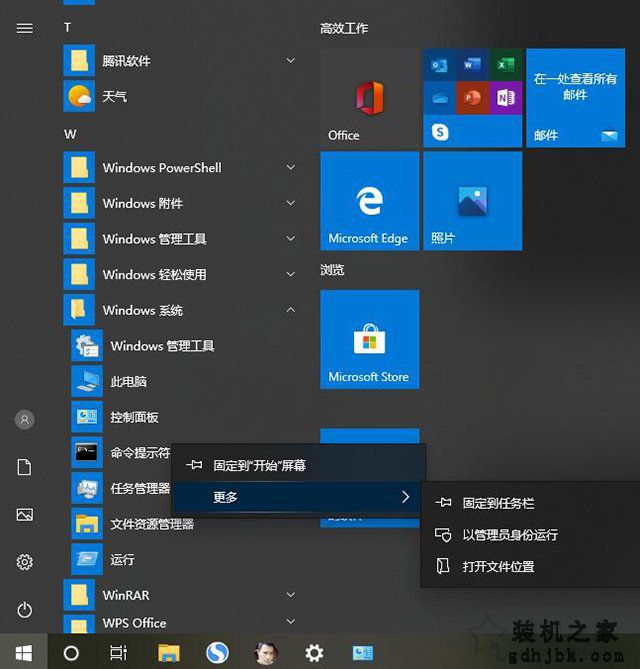The image size is (640, 669).
Task: Open the Office tile
Action: (369, 98)
